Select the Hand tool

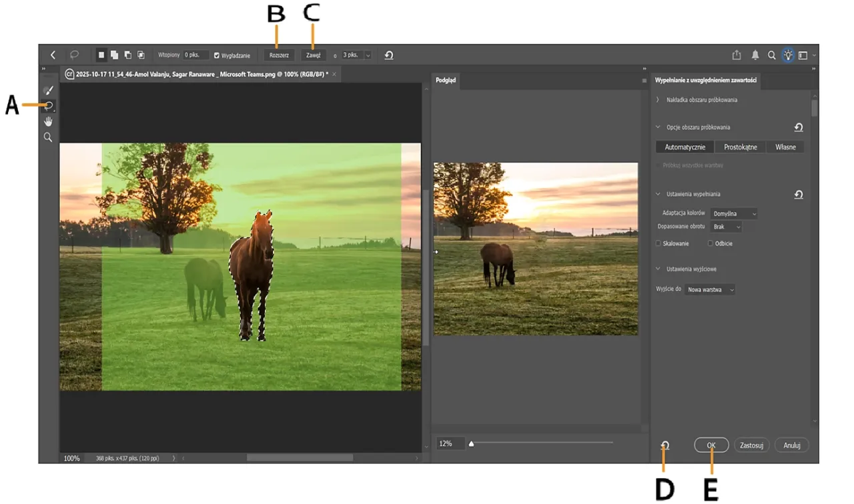coord(48,121)
